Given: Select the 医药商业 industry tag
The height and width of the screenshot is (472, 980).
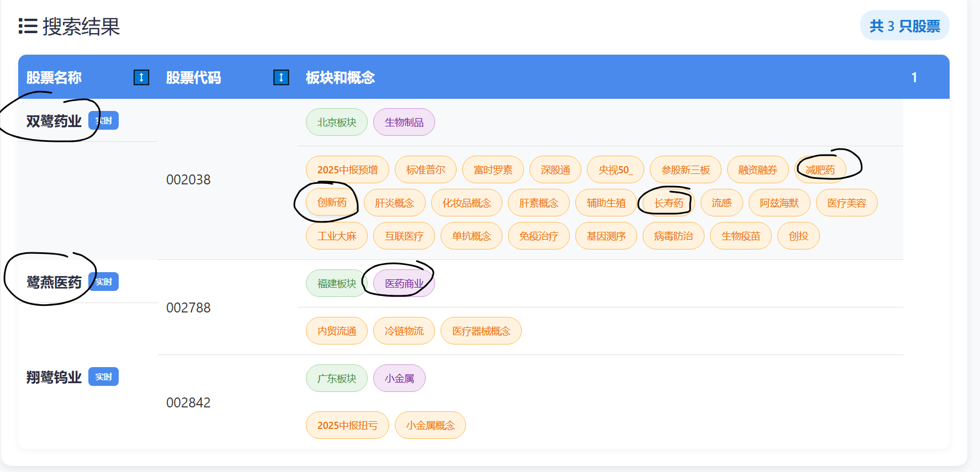Looking at the screenshot, I should click(404, 283).
